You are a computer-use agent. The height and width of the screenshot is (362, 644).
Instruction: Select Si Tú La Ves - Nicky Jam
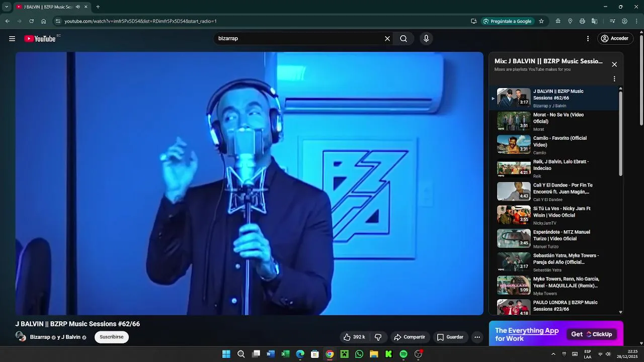tap(553, 215)
